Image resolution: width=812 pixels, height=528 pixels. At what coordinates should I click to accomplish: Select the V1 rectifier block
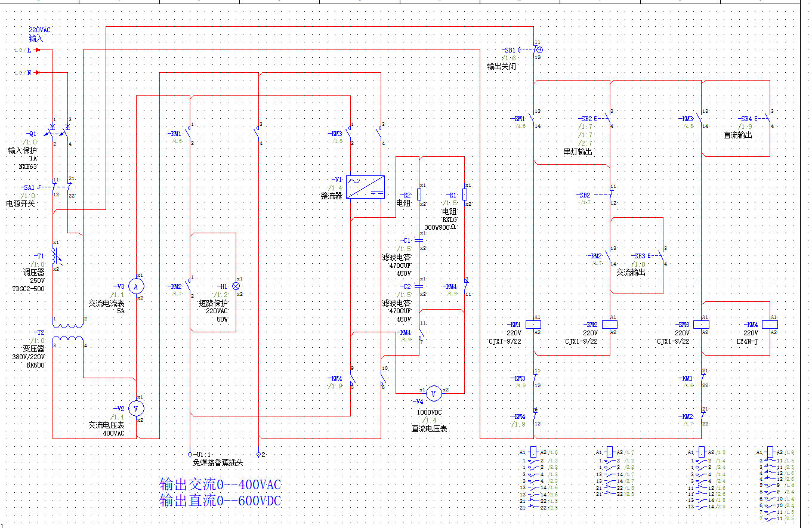tap(366, 187)
